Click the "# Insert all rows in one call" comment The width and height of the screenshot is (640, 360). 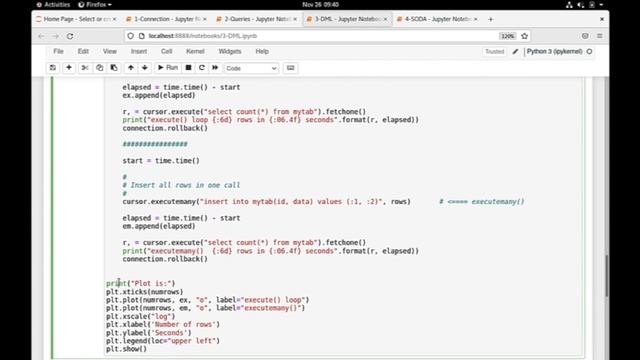pos(181,185)
